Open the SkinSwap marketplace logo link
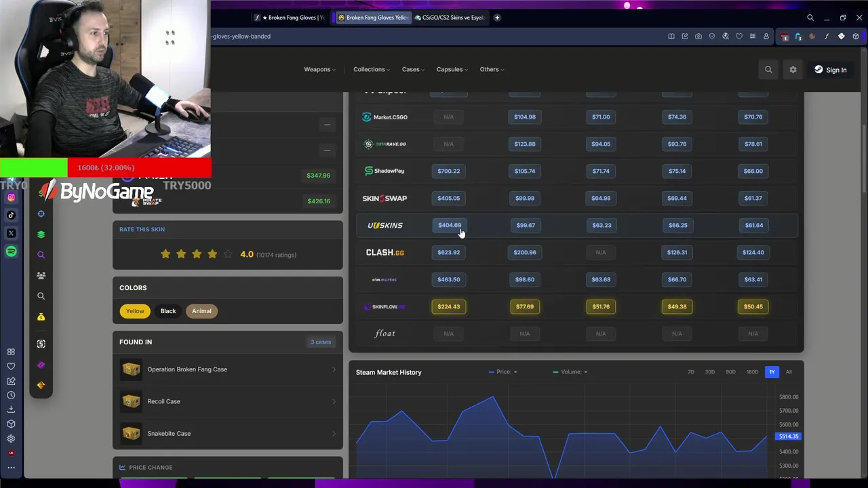The height and width of the screenshot is (488, 868). coord(384,198)
